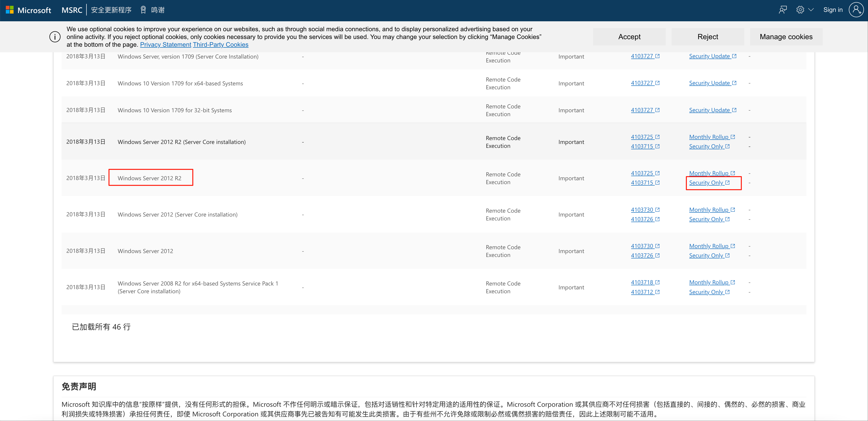Select 2018年3月13日 date in Windows Server 2012 R2 row
The image size is (868, 421).
85,178
